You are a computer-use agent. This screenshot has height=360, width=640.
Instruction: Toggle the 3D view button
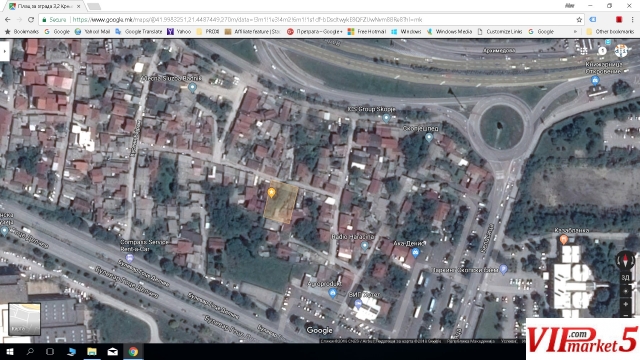625,278
